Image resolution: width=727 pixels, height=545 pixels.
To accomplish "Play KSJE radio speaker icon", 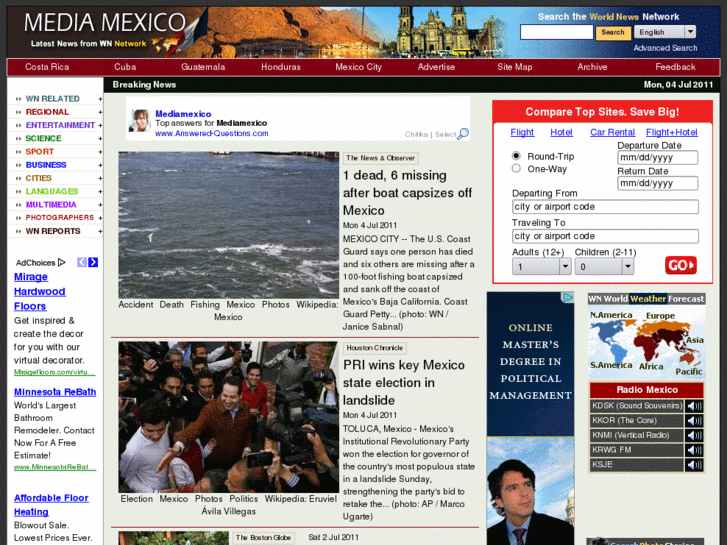I will (x=694, y=465).
